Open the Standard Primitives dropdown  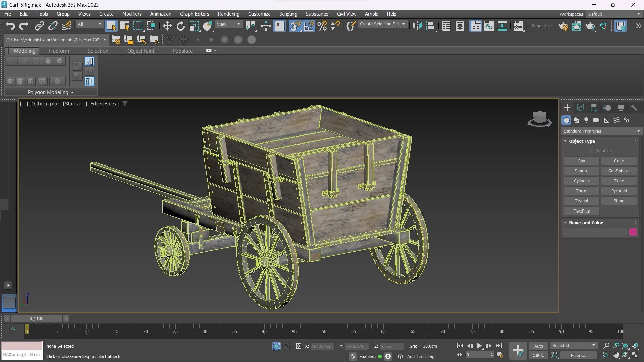[x=601, y=131]
